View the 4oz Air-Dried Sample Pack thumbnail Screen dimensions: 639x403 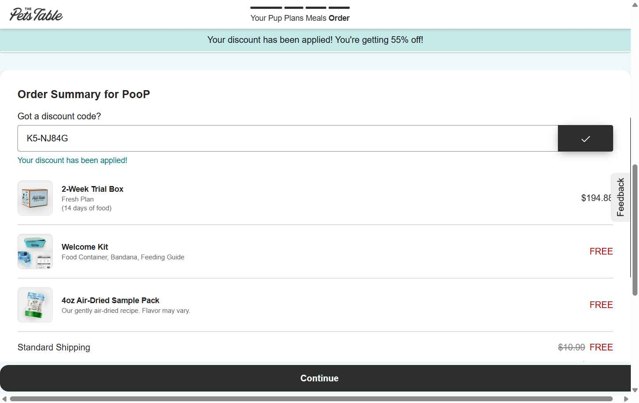[x=35, y=305]
